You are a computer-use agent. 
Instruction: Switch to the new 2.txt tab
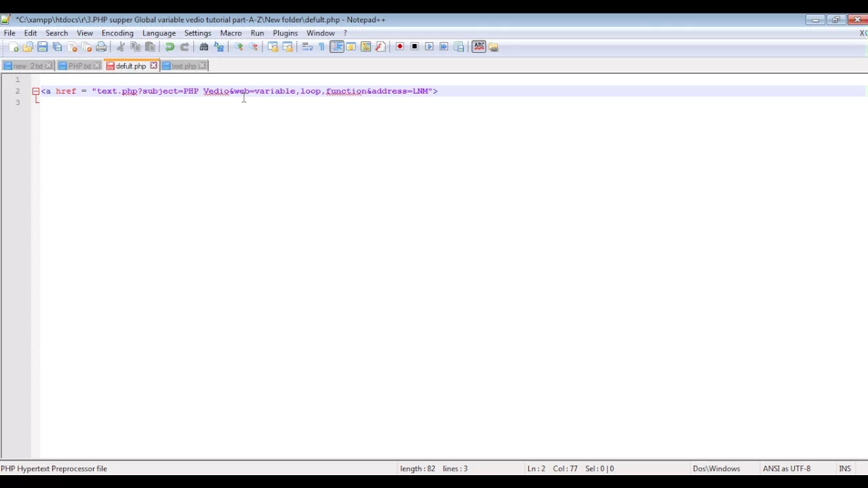coord(27,66)
